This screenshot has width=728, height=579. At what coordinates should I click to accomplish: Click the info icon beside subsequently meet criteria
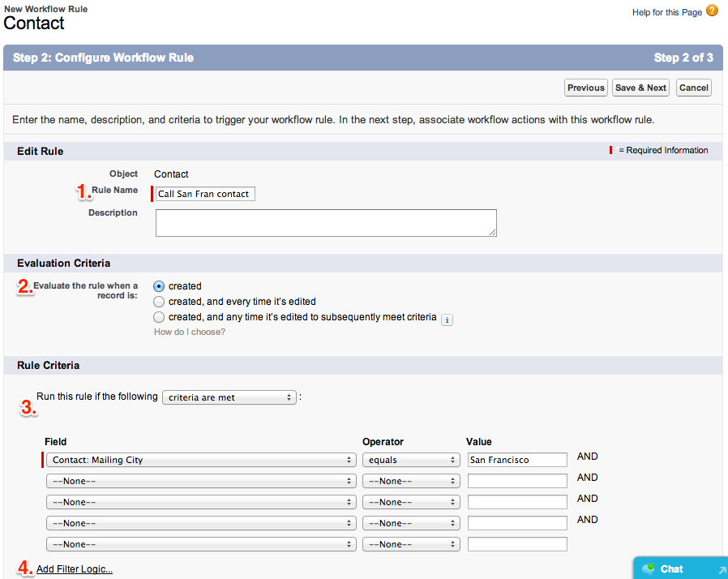[x=447, y=320]
